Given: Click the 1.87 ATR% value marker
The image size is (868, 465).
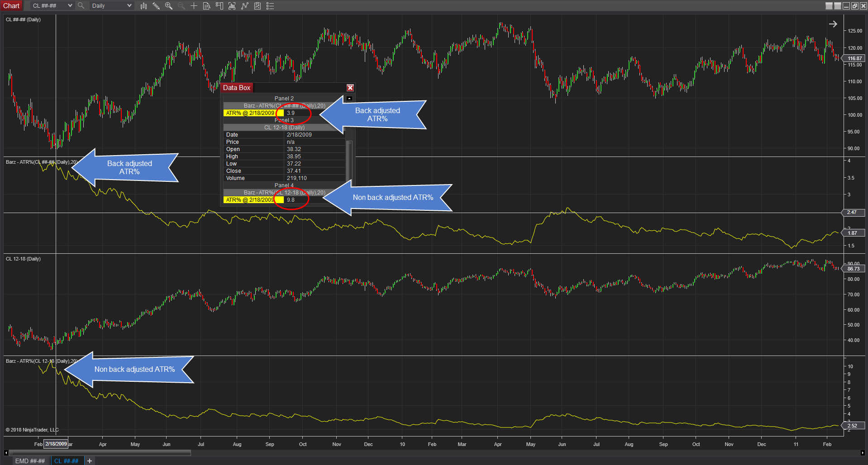Looking at the screenshot, I should click(x=852, y=233).
